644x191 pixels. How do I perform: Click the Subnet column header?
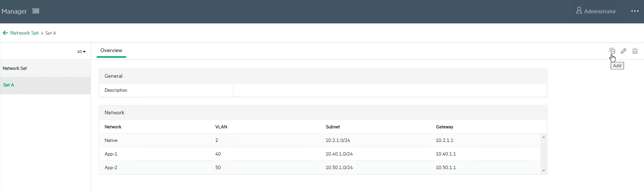(x=333, y=127)
